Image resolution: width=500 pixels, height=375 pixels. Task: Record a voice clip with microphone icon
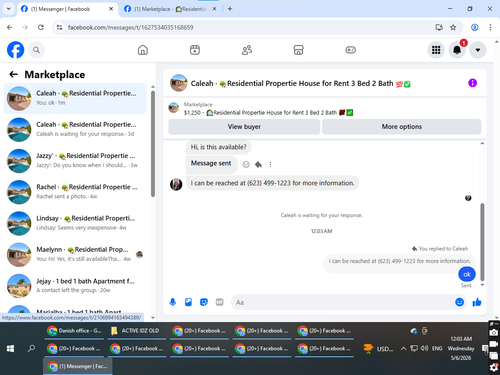tap(172, 302)
